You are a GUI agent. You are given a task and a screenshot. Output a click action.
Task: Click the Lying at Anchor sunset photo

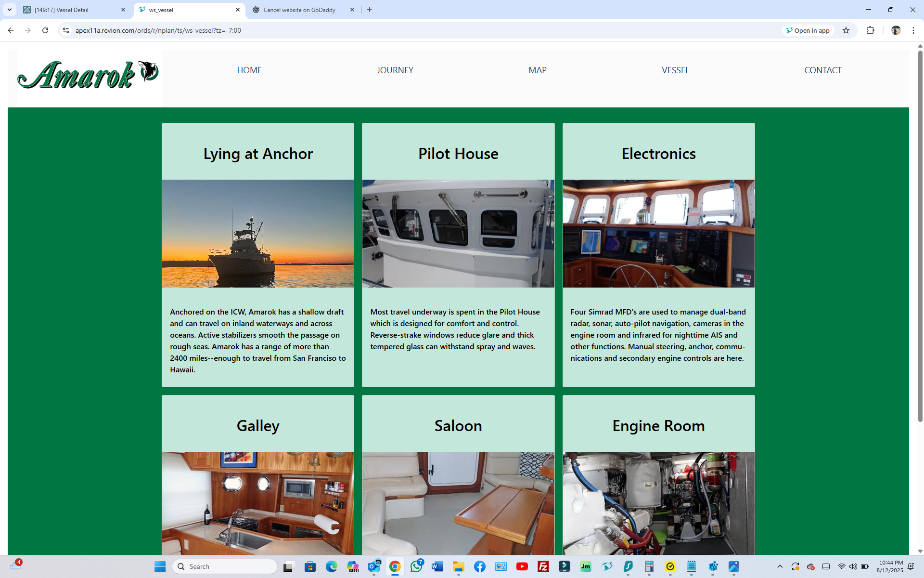pos(257,234)
